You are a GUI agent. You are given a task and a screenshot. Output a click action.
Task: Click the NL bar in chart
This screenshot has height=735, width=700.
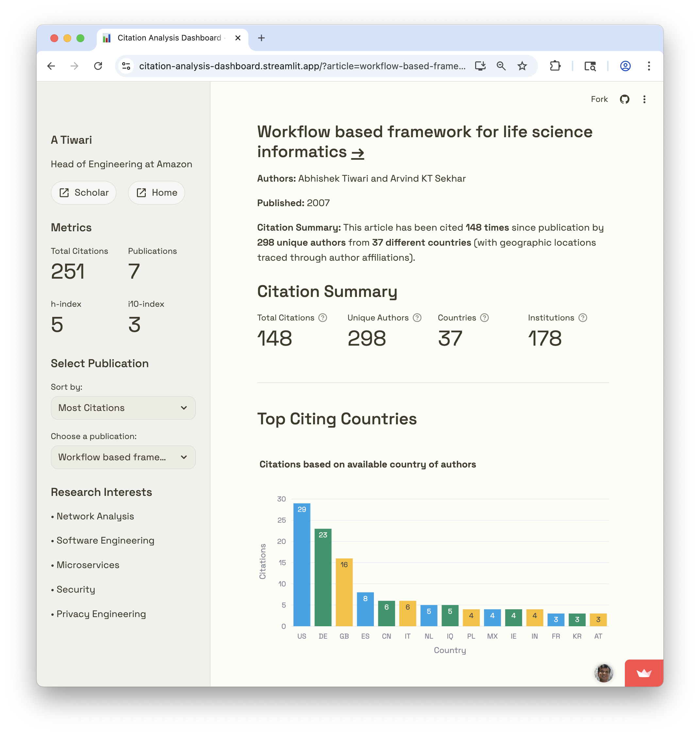(429, 615)
